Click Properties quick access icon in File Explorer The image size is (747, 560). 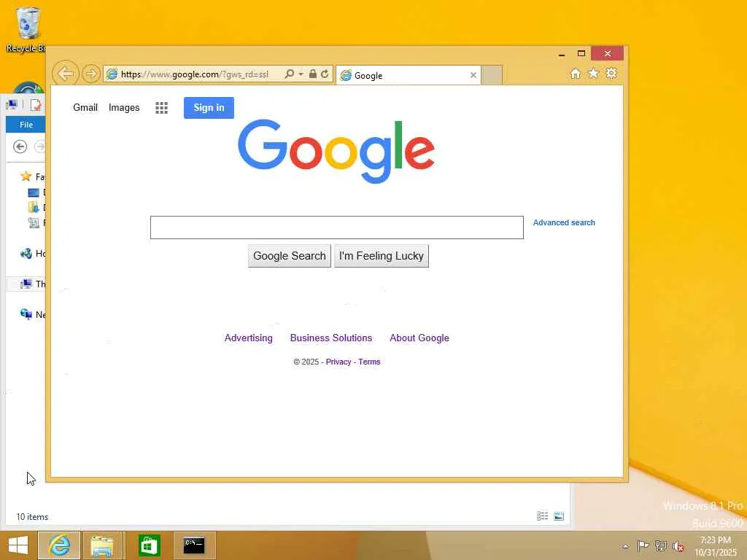click(36, 105)
